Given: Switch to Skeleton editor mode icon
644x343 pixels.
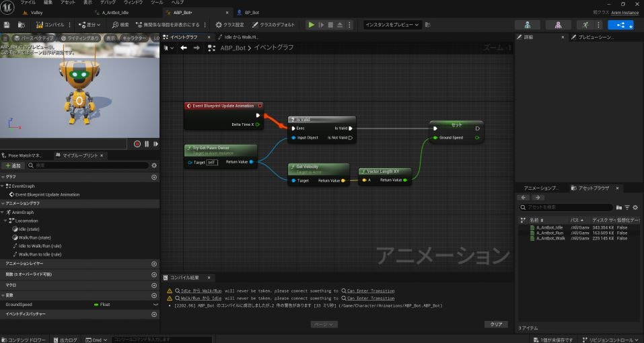Looking at the screenshot, I should [x=528, y=25].
